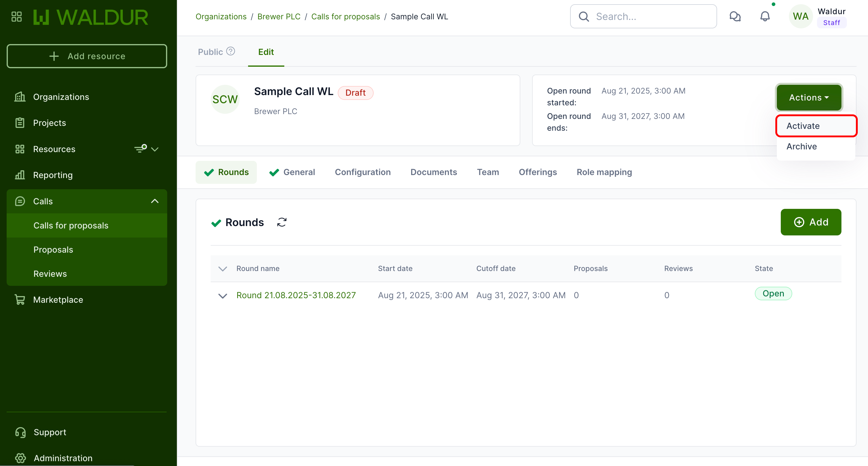Open the notifications bell

click(x=765, y=17)
